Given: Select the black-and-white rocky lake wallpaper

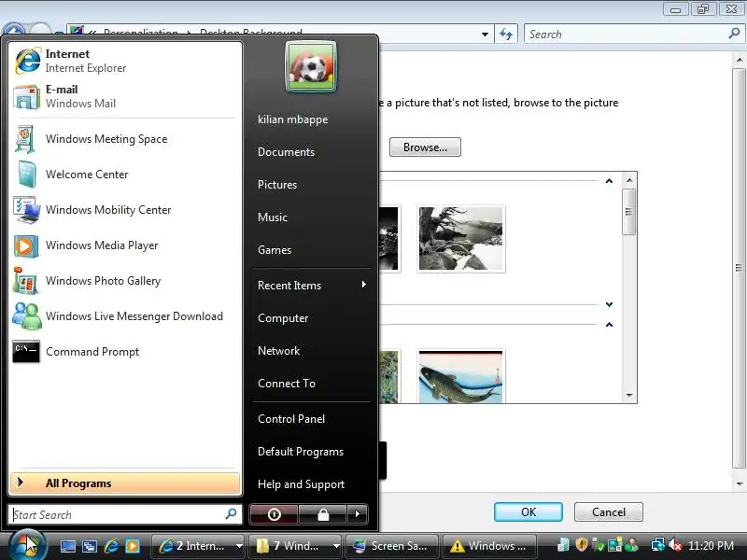Looking at the screenshot, I should point(460,239).
